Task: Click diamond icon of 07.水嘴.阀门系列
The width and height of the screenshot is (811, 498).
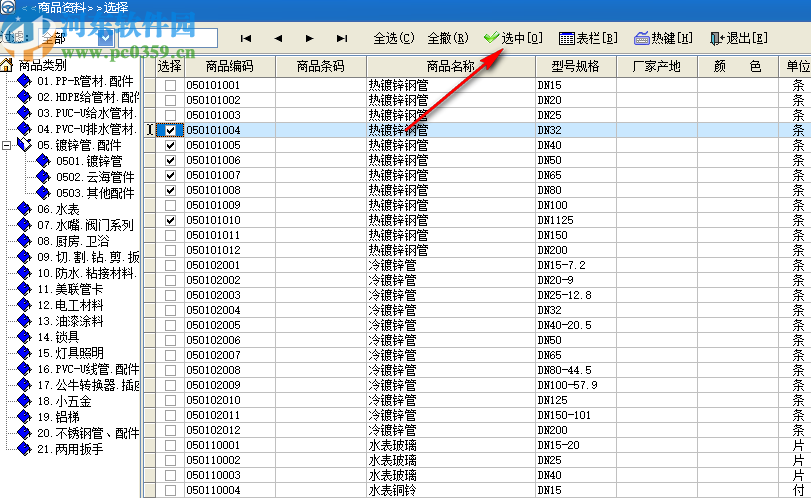Action: [x=24, y=225]
